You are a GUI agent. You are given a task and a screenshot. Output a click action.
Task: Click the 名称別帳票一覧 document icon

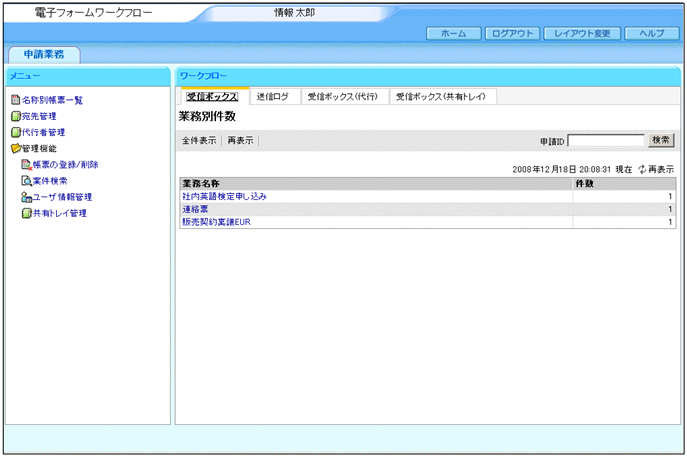(x=15, y=100)
